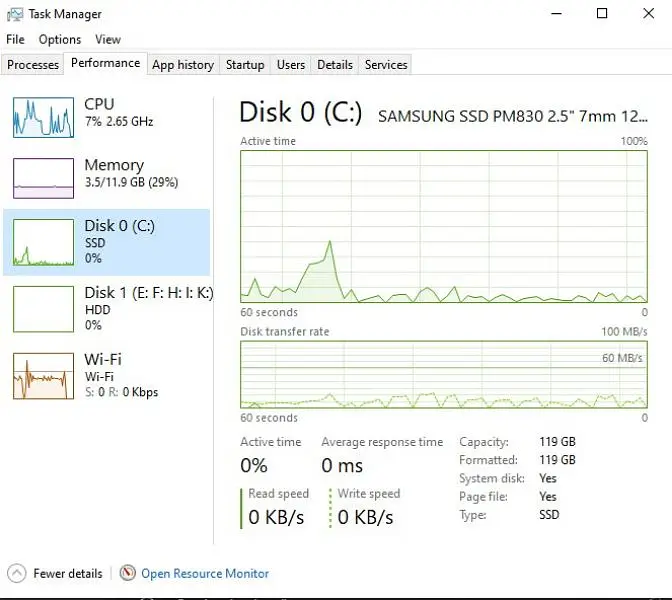Viewport: 672px width, 600px height.
Task: Click the Disk 0 Active time graph
Action: click(x=444, y=226)
